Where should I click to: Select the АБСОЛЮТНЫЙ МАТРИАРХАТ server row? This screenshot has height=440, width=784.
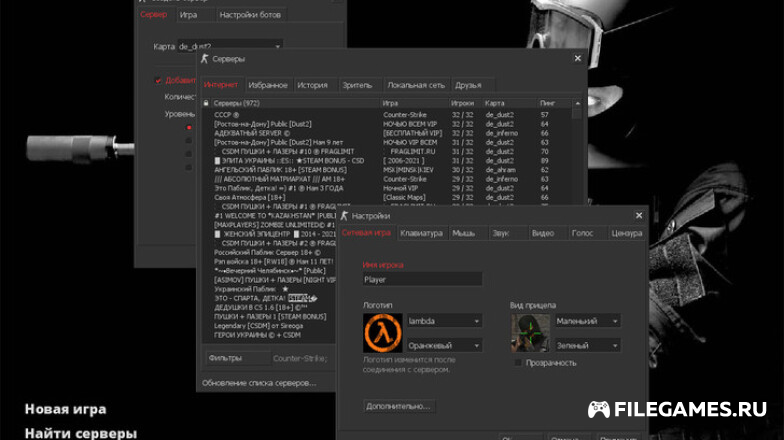pyautogui.click(x=386, y=179)
